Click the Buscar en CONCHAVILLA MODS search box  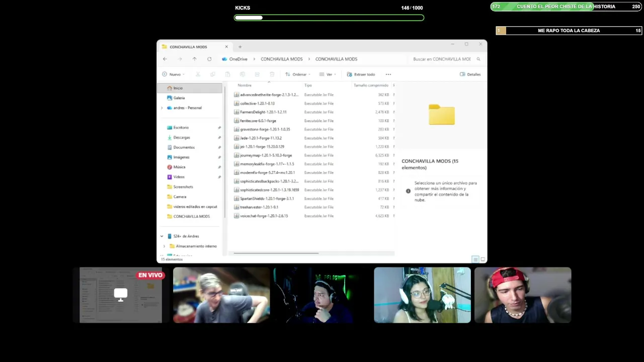[x=445, y=59]
